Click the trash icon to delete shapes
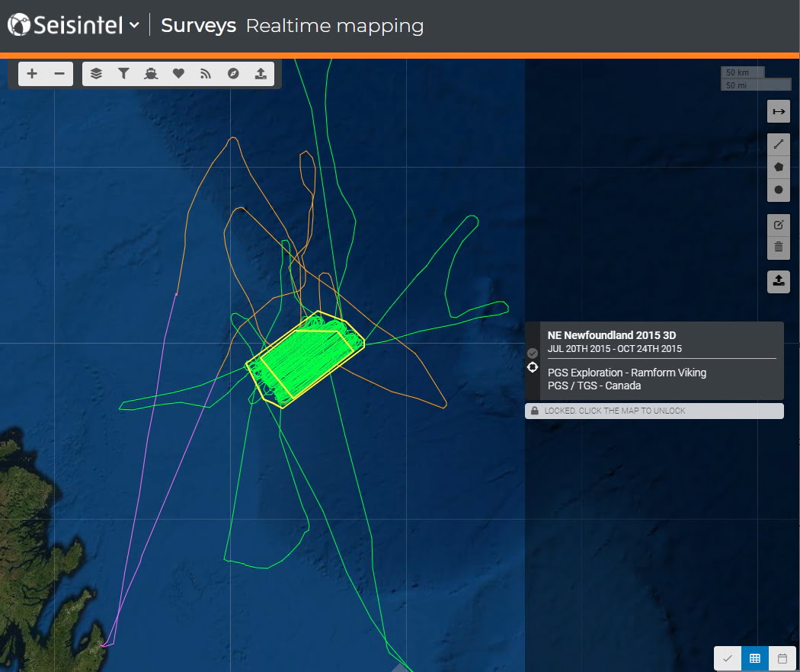Viewport: 800px width, 672px height. 778,247
